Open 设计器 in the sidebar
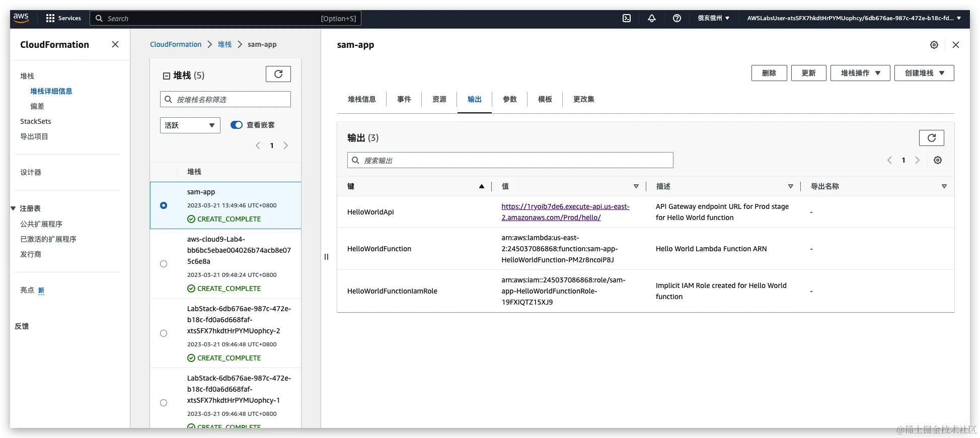Screen dimensions: 980x438 pos(31,172)
